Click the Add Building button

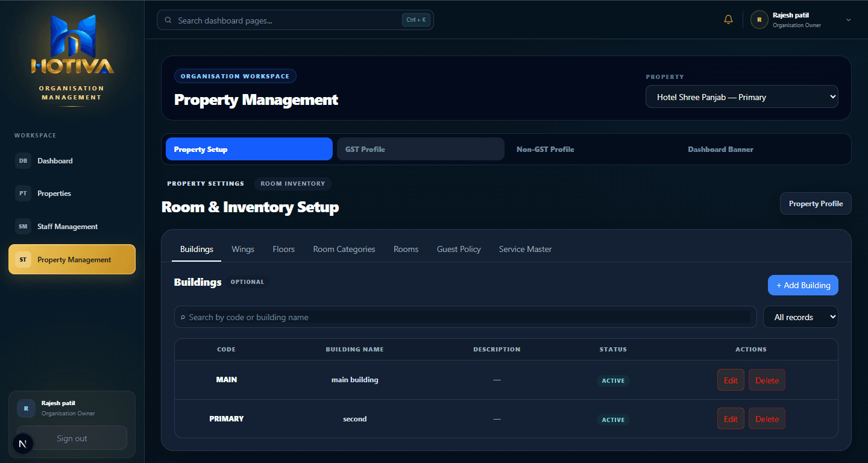click(x=803, y=285)
